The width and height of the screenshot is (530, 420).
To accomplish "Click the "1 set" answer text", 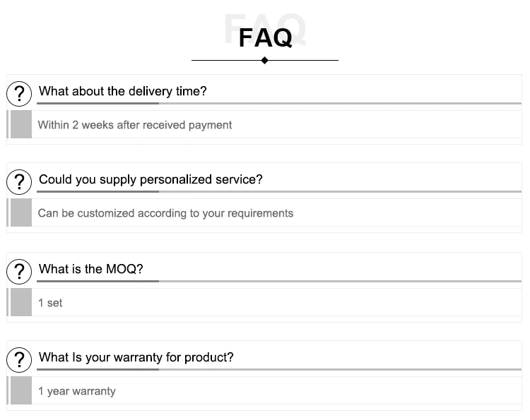I will click(x=50, y=303).
